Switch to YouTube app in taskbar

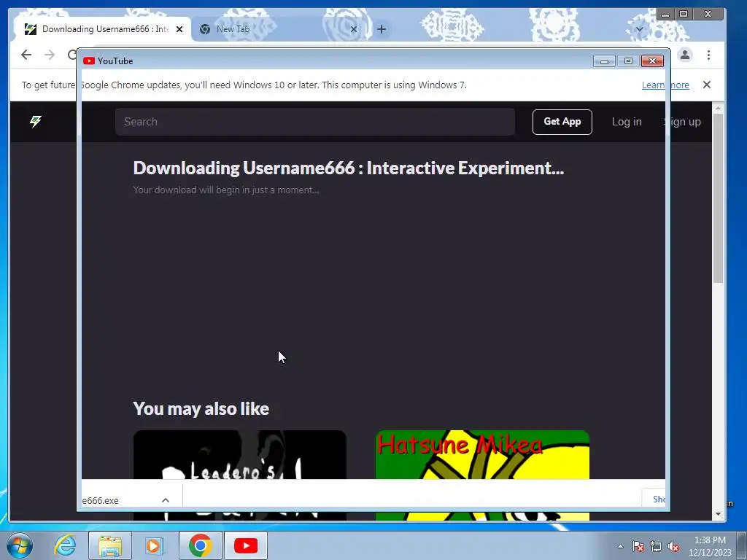[x=246, y=545]
